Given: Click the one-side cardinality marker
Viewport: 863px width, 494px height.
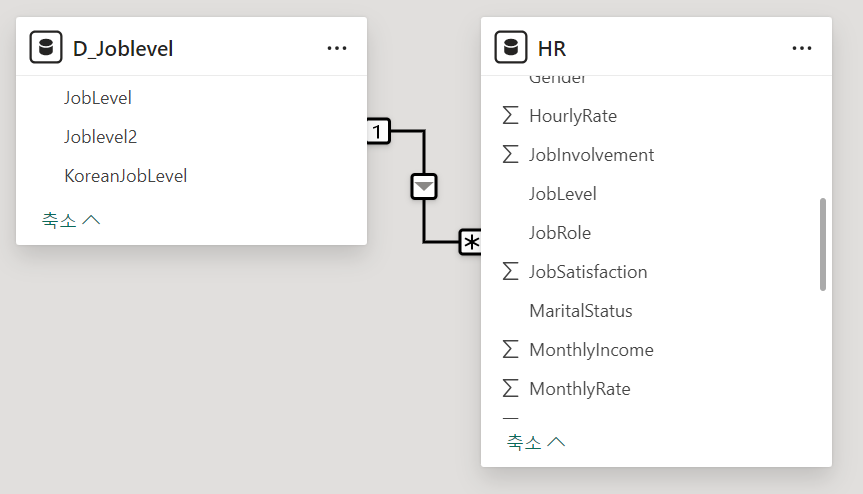Looking at the screenshot, I should coord(377,130).
